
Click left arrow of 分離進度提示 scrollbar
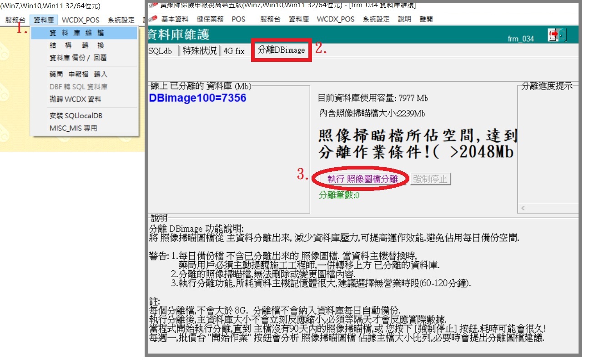[x=524, y=208]
